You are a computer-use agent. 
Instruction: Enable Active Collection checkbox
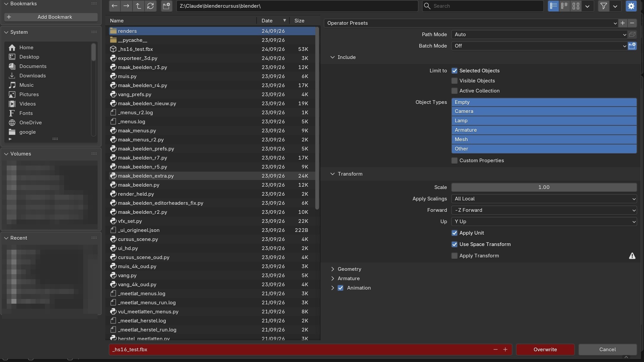click(454, 91)
